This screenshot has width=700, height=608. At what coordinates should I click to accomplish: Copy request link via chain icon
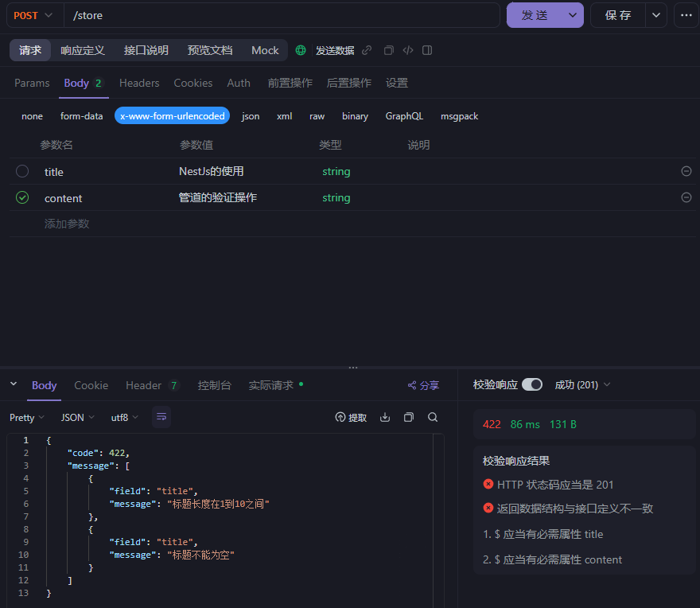click(x=367, y=50)
